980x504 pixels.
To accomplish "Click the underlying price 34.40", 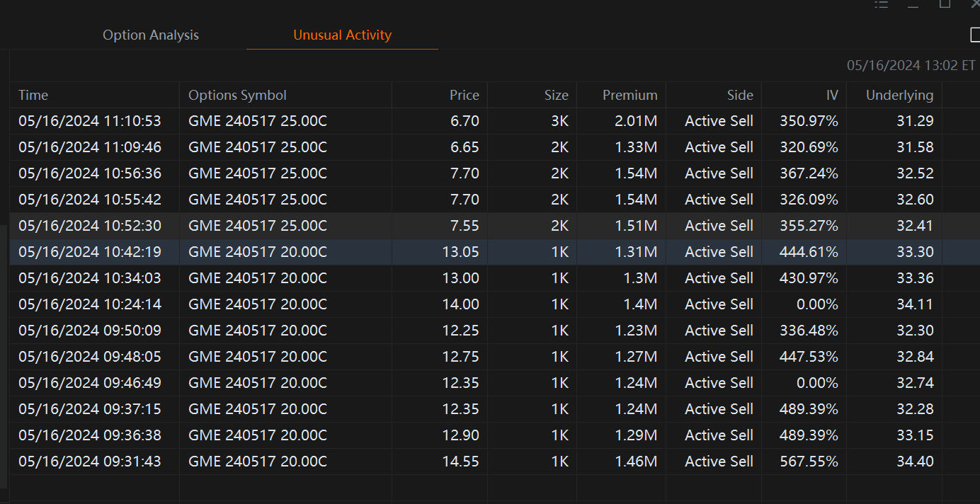I will click(x=915, y=462).
